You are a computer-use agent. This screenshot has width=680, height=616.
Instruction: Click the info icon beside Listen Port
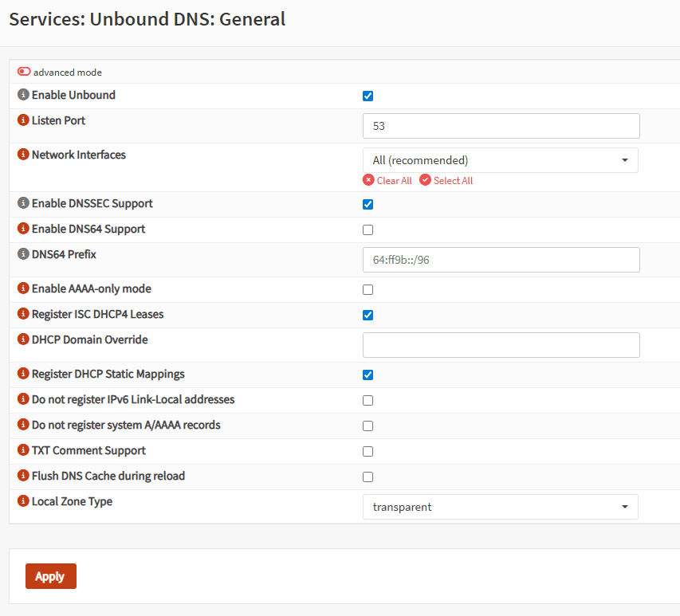pos(23,120)
